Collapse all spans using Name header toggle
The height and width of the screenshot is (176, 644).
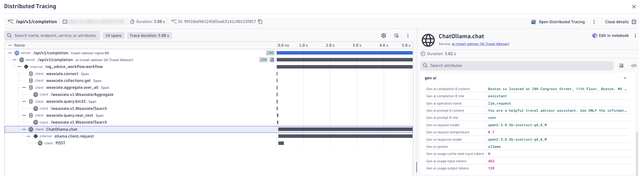[x=10, y=45]
